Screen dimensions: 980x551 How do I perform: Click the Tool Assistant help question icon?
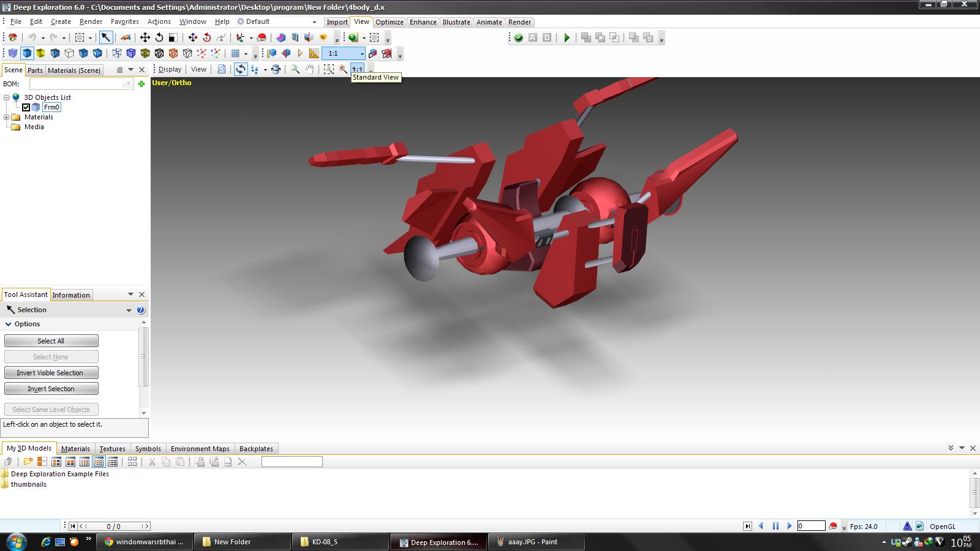tap(141, 310)
